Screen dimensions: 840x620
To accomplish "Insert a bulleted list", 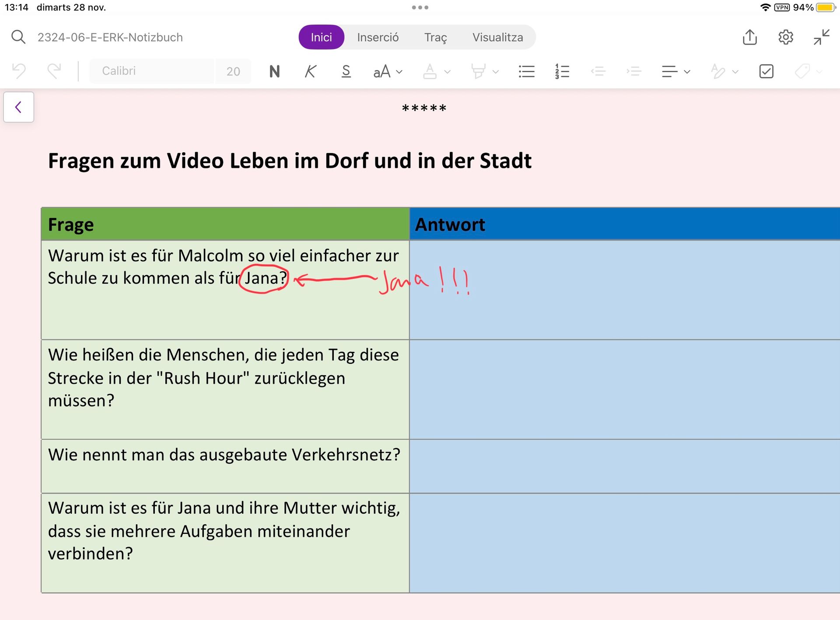I will coord(526,71).
